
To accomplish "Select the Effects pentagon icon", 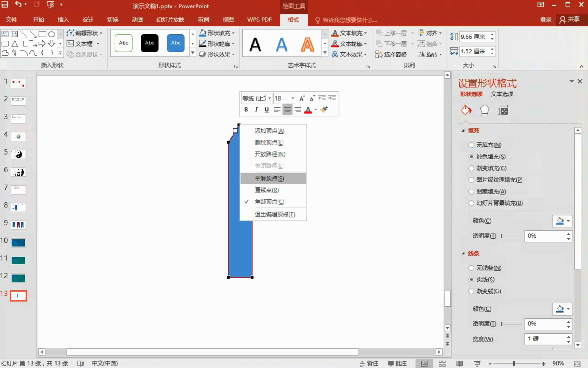I will pos(484,110).
